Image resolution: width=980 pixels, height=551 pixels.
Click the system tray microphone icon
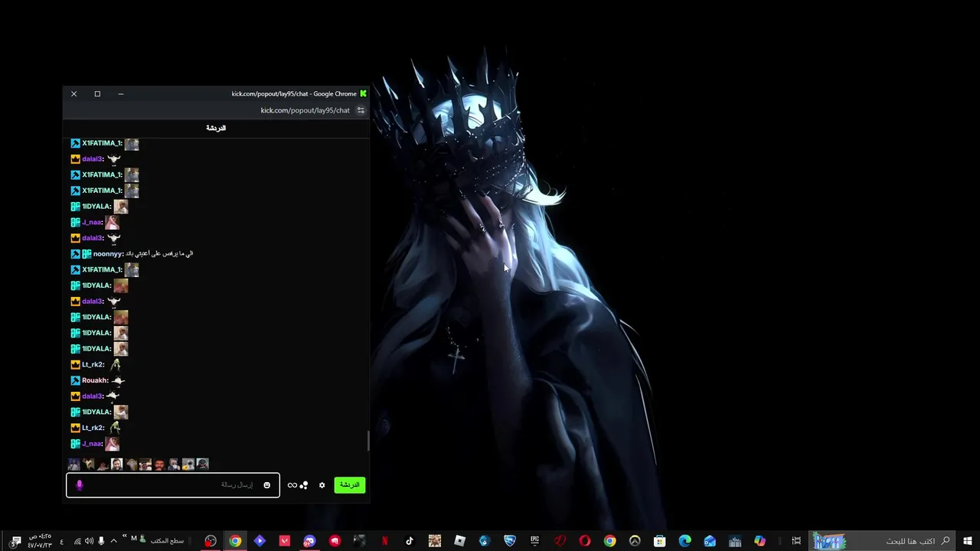(101, 541)
